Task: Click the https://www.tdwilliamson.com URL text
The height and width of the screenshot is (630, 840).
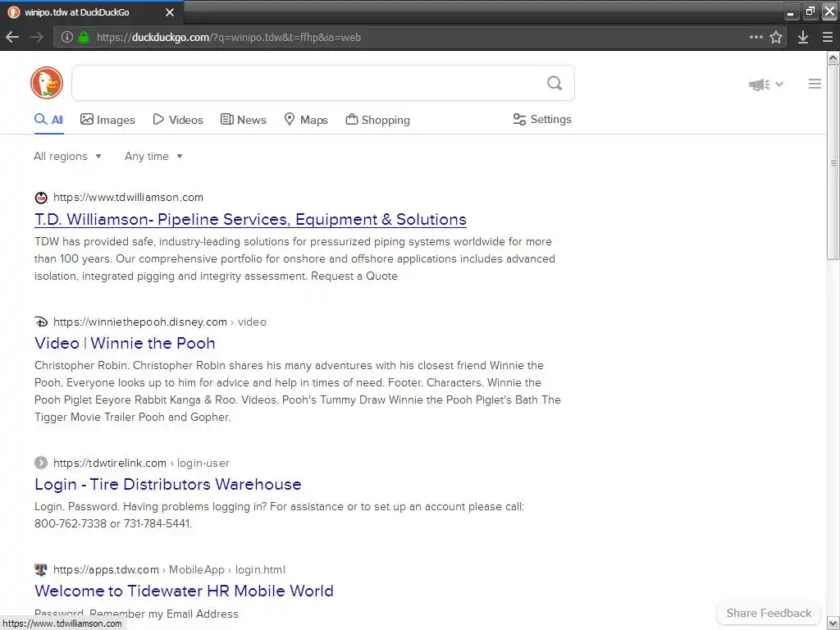Action: coord(128,197)
